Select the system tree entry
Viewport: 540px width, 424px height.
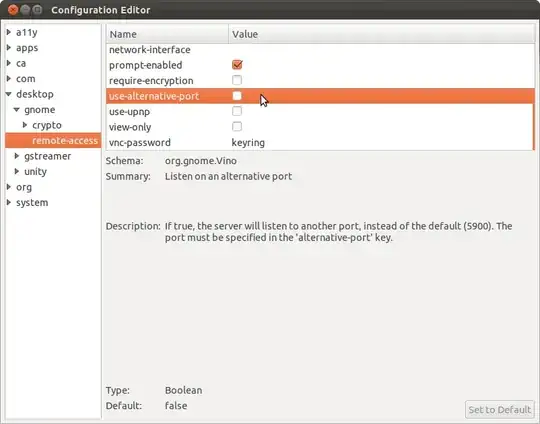pyautogui.click(x=32, y=203)
